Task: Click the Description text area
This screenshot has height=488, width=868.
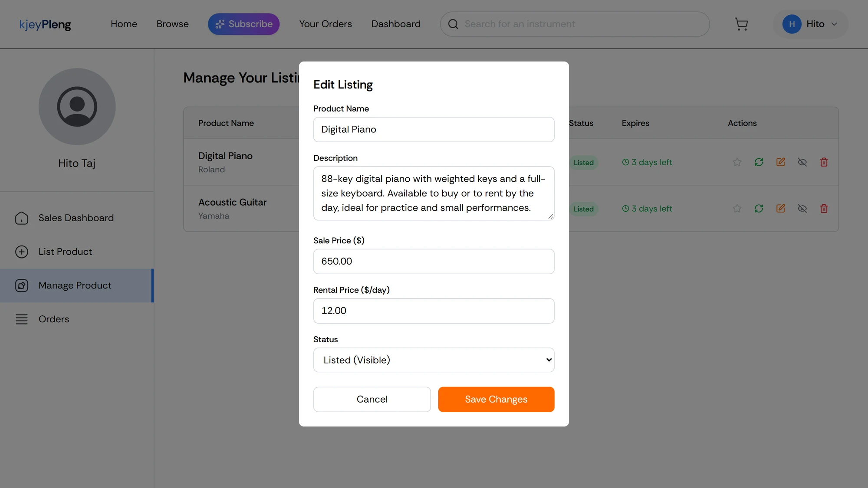Action: pos(434,193)
